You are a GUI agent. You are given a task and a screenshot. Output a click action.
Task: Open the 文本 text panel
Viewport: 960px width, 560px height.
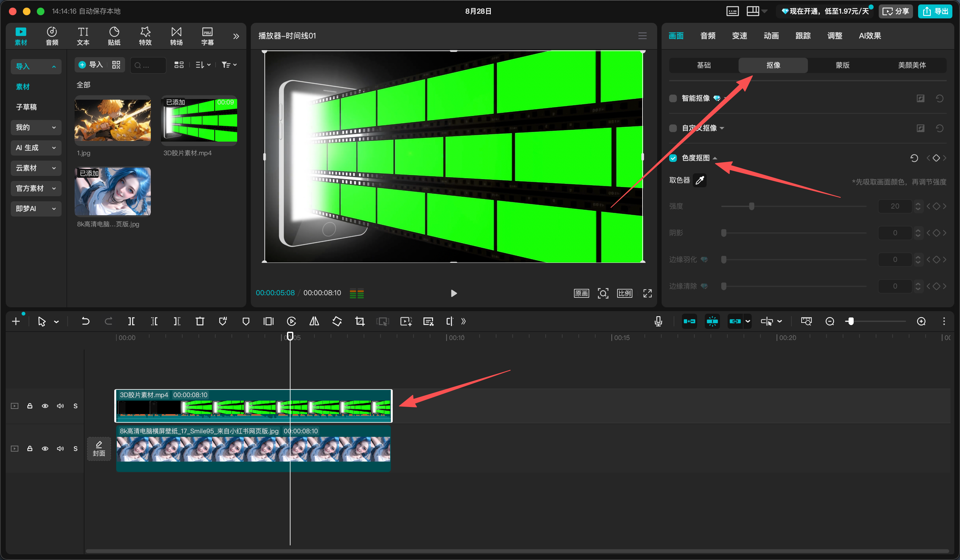coord(83,36)
